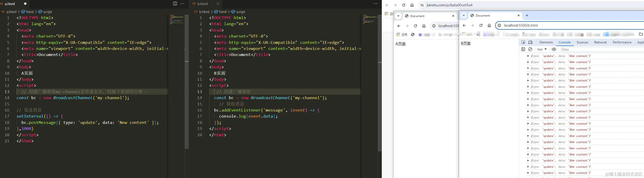Viewport: 644px width, 178px height.
Task: Select Document tab in B页面 browser window
Action: click(x=496, y=16)
